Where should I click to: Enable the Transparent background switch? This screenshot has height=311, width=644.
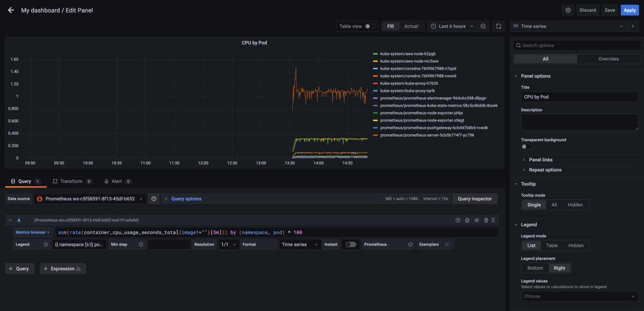[x=526, y=147]
